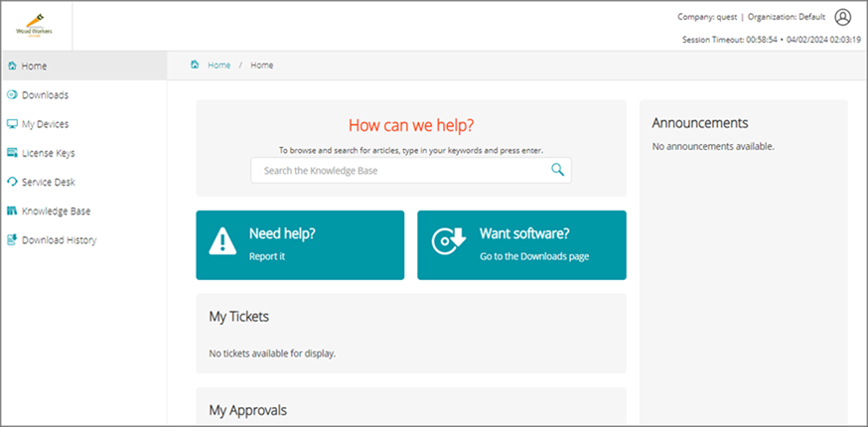This screenshot has width=868, height=427.
Task: Click the License Keys sidebar icon
Action: click(12, 153)
